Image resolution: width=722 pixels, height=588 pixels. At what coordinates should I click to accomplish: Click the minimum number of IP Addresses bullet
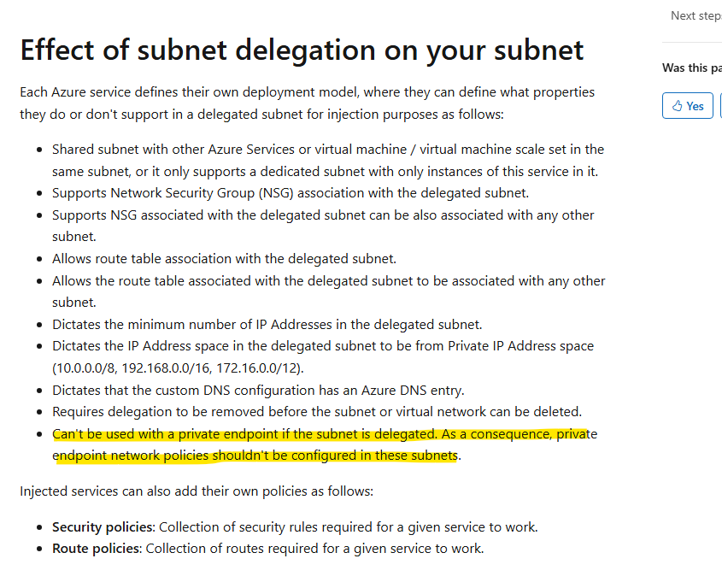(x=267, y=325)
